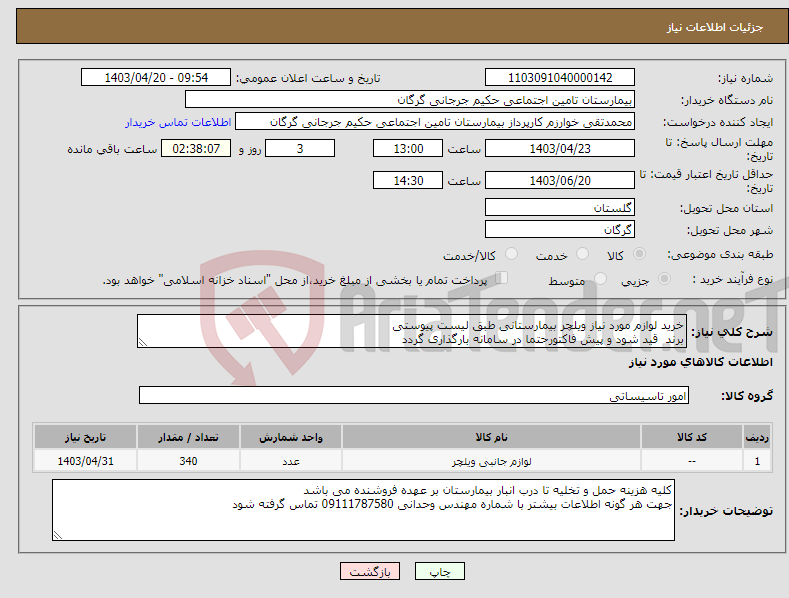Click the گروه کالا field امور تاسیساتی
The image size is (789, 598).
point(414,395)
